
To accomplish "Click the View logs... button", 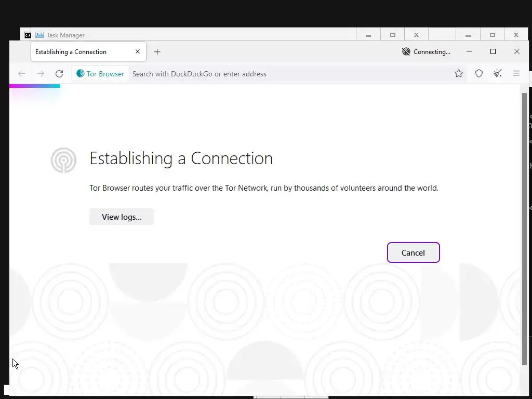I will tap(122, 217).
